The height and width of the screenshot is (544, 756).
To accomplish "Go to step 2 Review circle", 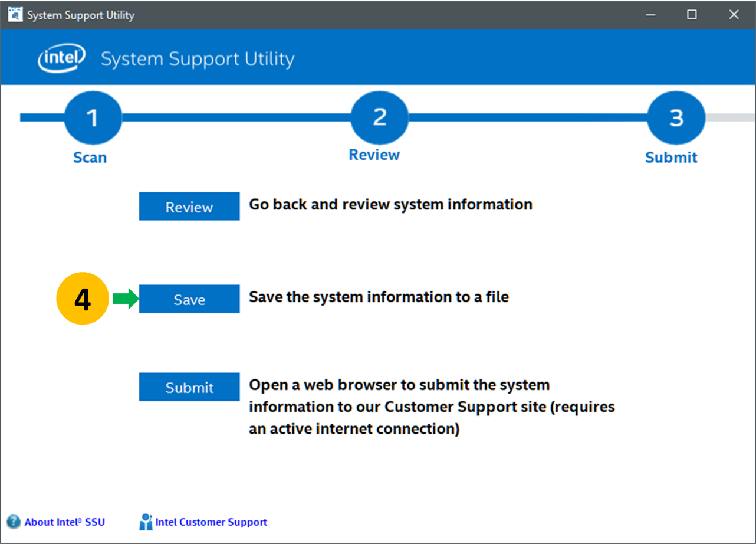I will pos(379,117).
